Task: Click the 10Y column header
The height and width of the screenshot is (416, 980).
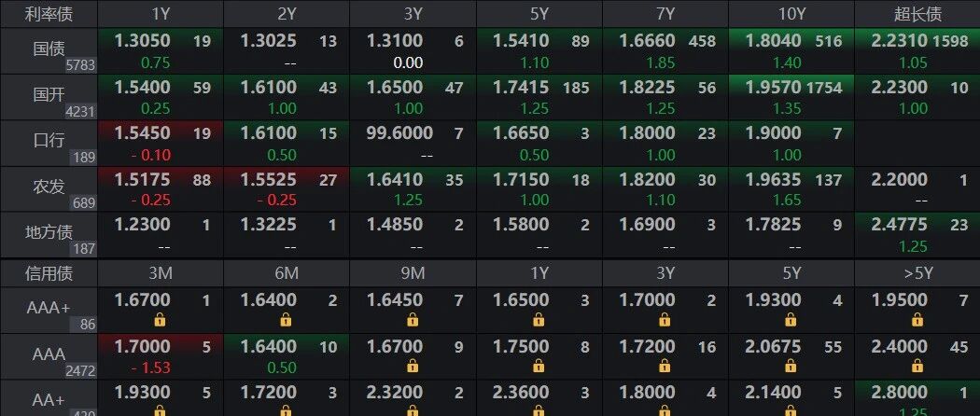Action: coord(791,14)
